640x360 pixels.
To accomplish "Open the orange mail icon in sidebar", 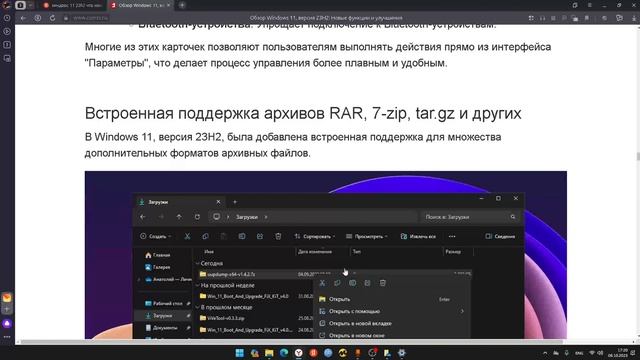I will [x=7, y=298].
